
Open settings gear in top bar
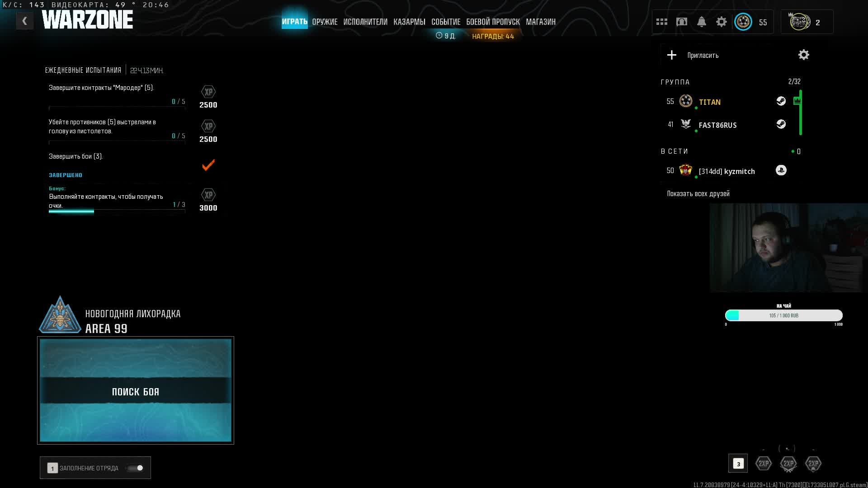(721, 22)
